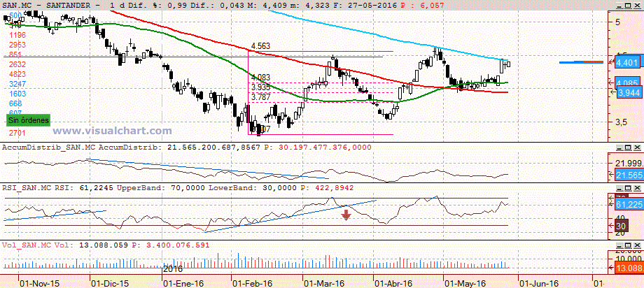Click the 5 price level on the axis
Image resolution: width=644 pixels, height=288 pixels.
click(x=617, y=22)
